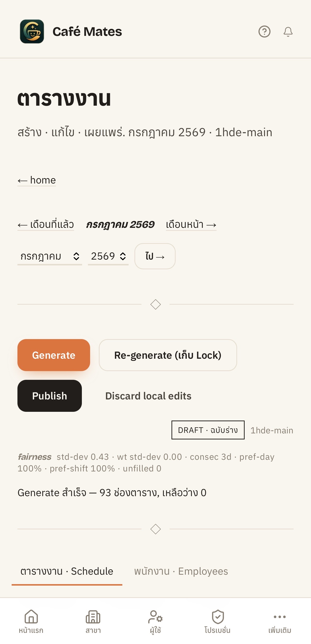This screenshot has height=644, width=311.
Task: Tap the Café Mates coffee cup logo
Action: 32,32
